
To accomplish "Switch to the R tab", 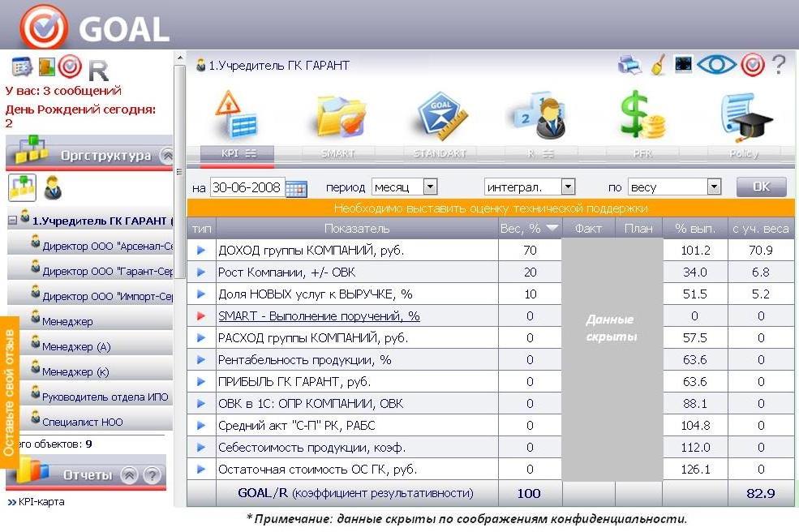I will click(541, 153).
